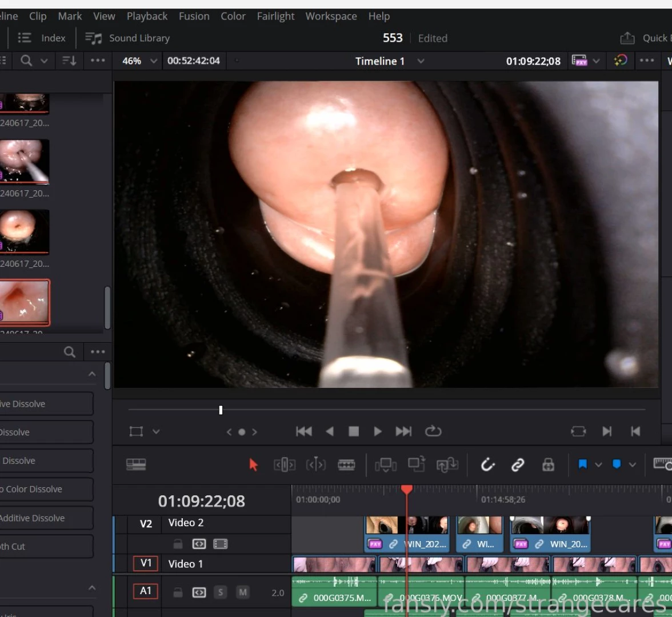Screen dimensions: 672x617
Task: Select the Blade edit mode tool
Action: point(346,464)
